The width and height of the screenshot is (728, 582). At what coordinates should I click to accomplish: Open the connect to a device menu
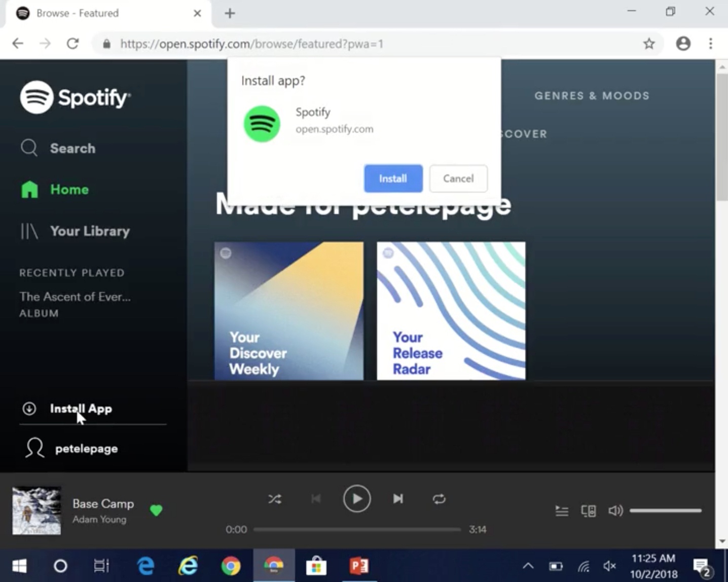coord(588,511)
